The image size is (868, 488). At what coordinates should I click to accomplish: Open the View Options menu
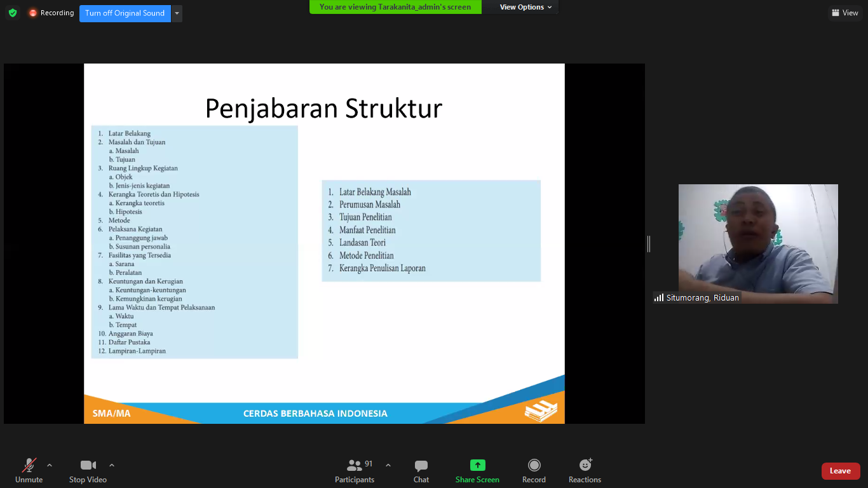click(x=526, y=7)
